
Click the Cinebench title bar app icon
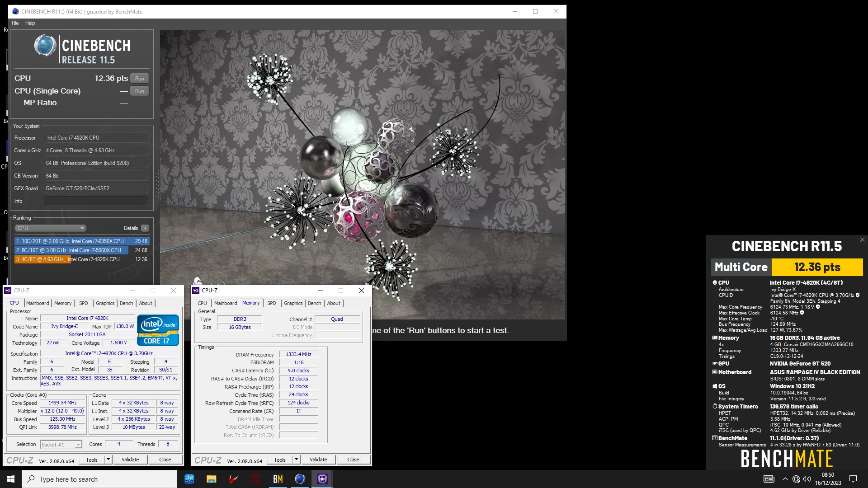(x=15, y=11)
